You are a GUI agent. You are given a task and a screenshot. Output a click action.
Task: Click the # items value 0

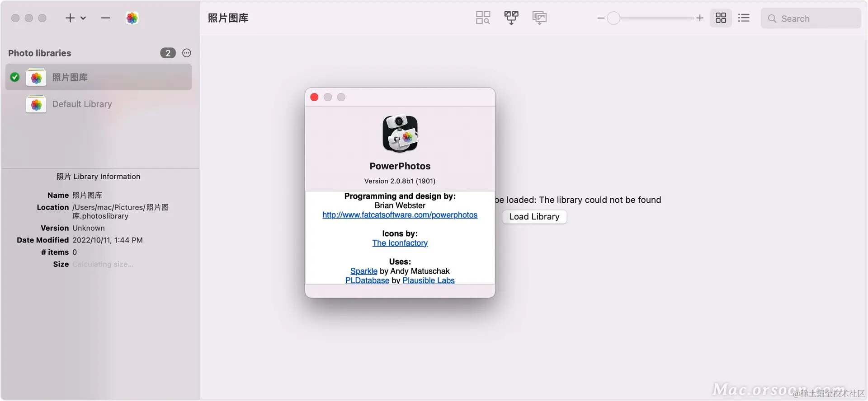(75, 252)
